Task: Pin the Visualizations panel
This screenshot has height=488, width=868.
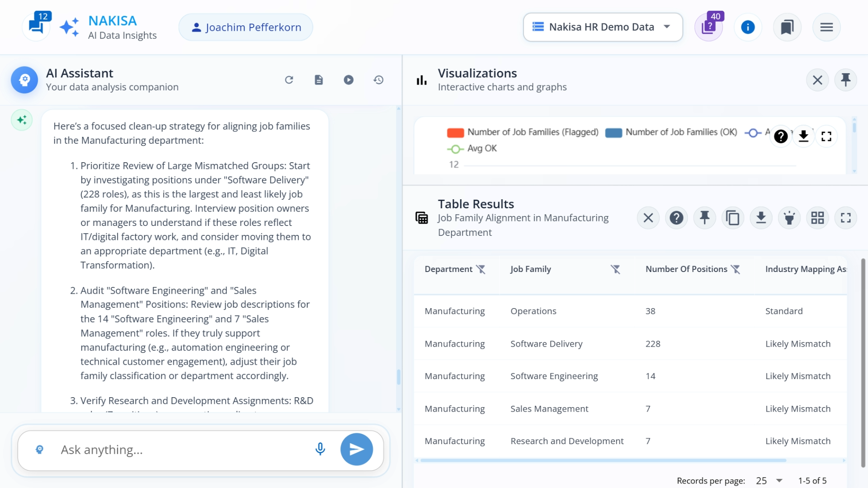Action: (846, 80)
